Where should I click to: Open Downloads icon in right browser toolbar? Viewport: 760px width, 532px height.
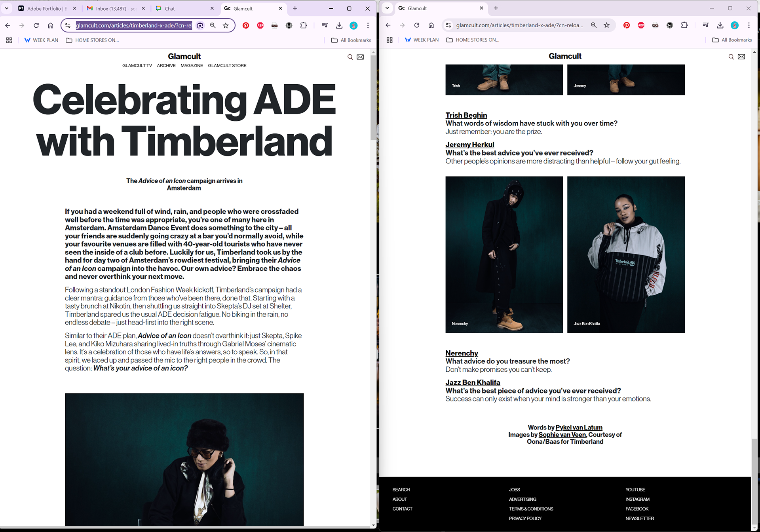[x=720, y=25]
